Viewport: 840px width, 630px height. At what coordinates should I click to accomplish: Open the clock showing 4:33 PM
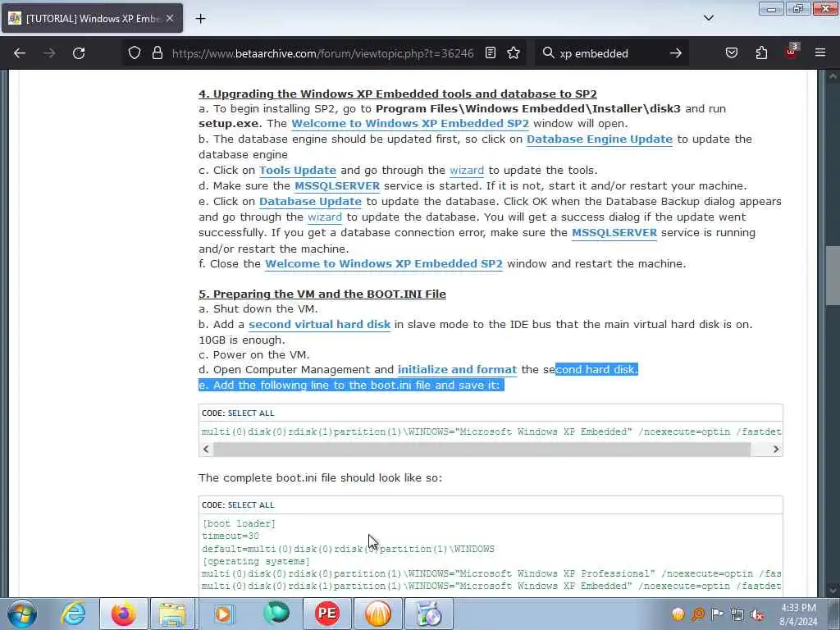798,614
